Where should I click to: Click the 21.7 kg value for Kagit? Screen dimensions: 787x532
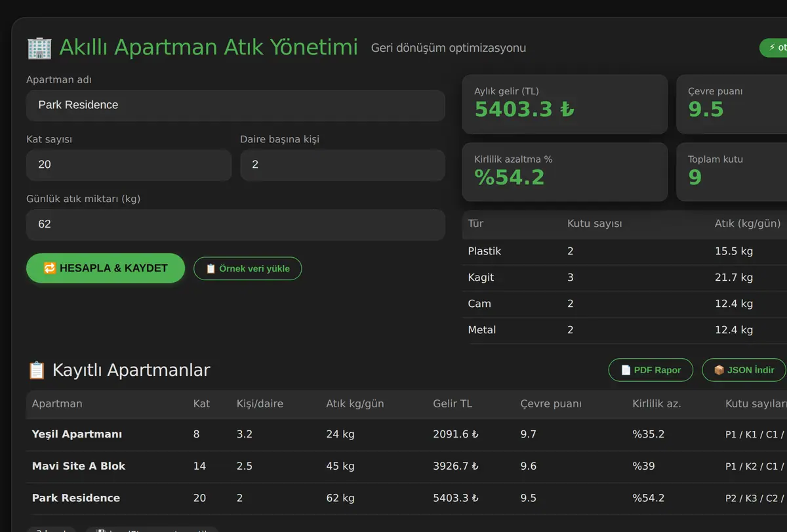734,277
